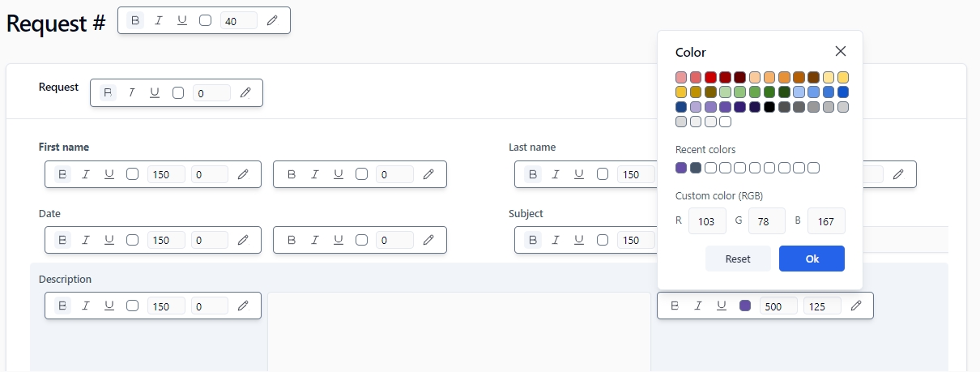The width and height of the screenshot is (980, 372).
Task: Click Italic icon in Request # toolbar
Action: click(159, 20)
